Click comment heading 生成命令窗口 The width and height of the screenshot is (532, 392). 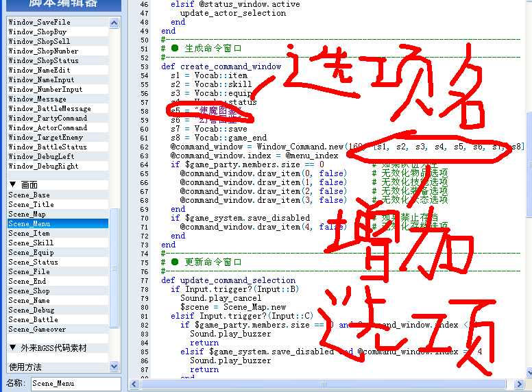(x=213, y=49)
